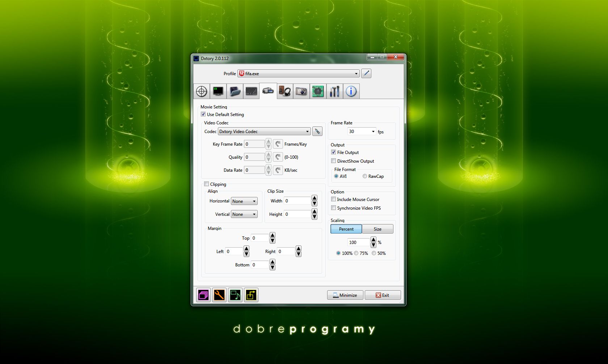This screenshot has width=608, height=364.
Task: Open the Target tab with crosshair icon
Action: point(202,91)
